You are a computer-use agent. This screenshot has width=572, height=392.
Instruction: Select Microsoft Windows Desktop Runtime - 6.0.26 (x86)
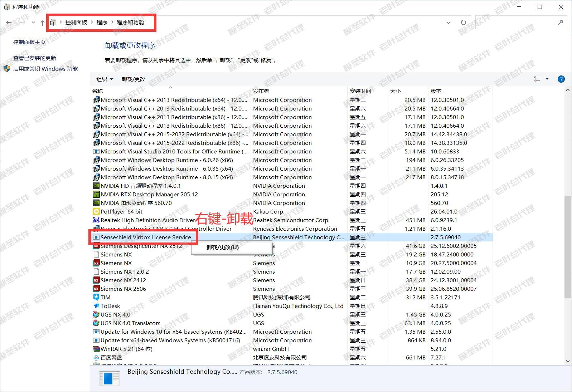(292, 160)
